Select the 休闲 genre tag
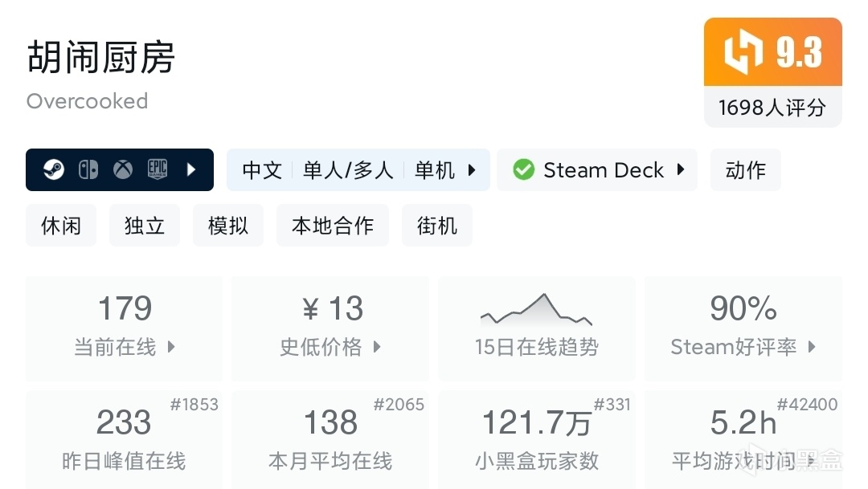Screen dimensions: 868x489 click(61, 226)
